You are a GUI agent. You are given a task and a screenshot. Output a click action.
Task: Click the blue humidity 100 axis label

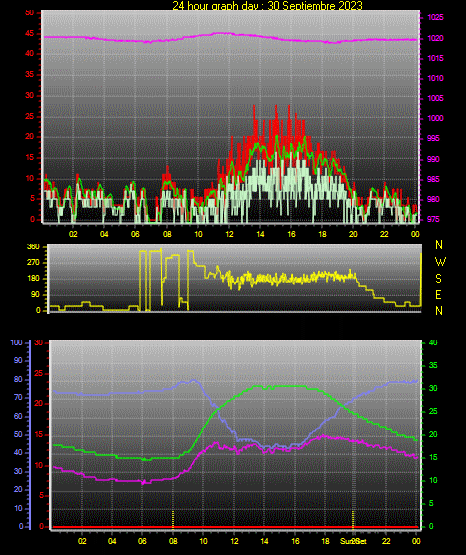tap(16, 342)
